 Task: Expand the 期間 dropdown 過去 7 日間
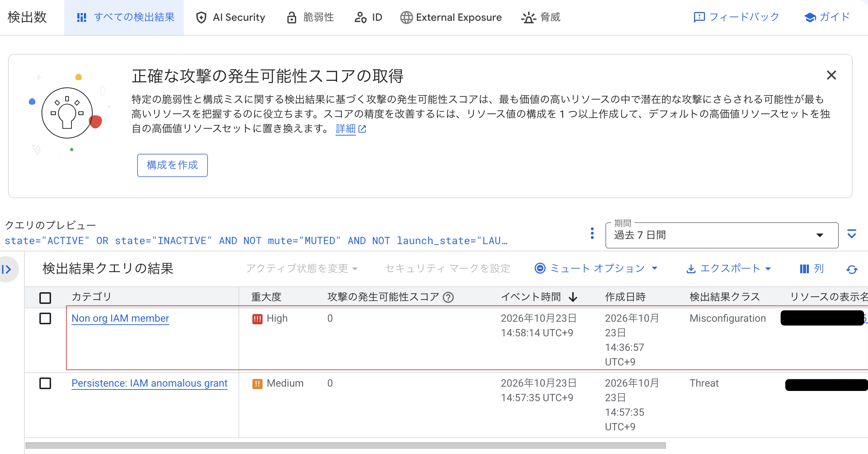pos(721,235)
